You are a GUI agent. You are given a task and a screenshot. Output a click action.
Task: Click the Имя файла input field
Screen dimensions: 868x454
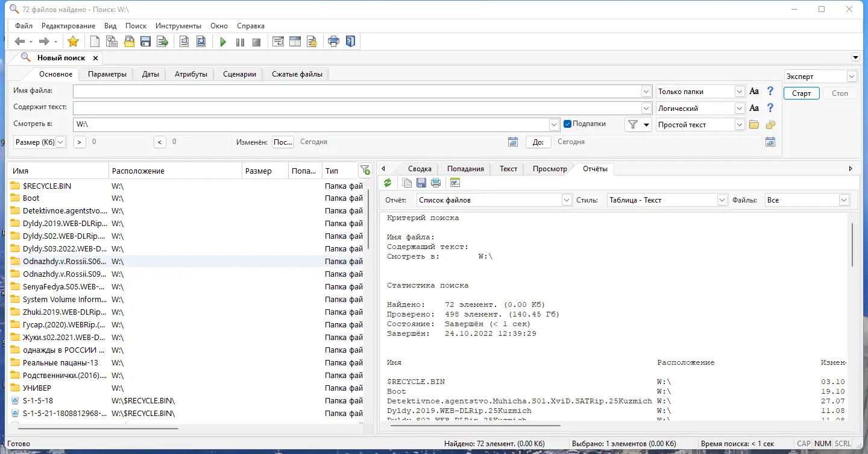(357, 92)
